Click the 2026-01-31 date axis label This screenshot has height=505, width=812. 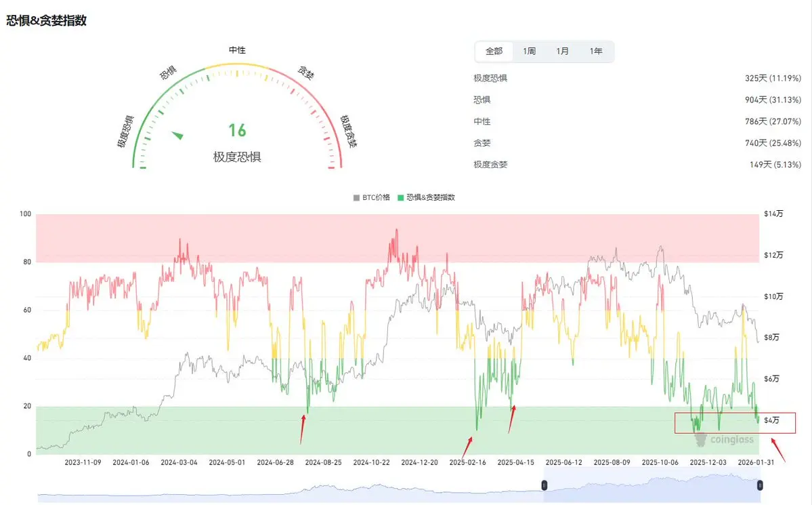[x=756, y=462]
